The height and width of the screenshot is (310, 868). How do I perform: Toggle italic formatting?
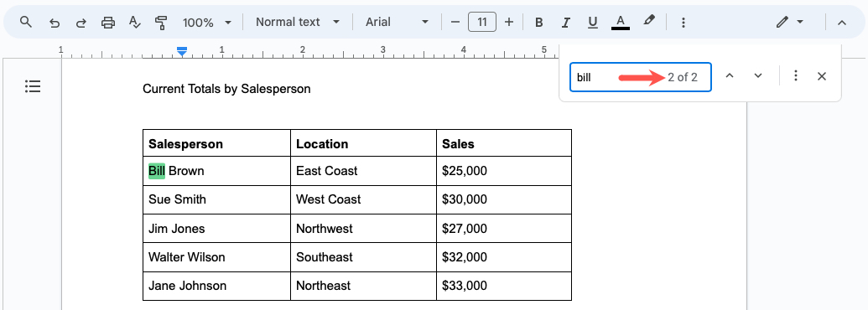pos(566,23)
